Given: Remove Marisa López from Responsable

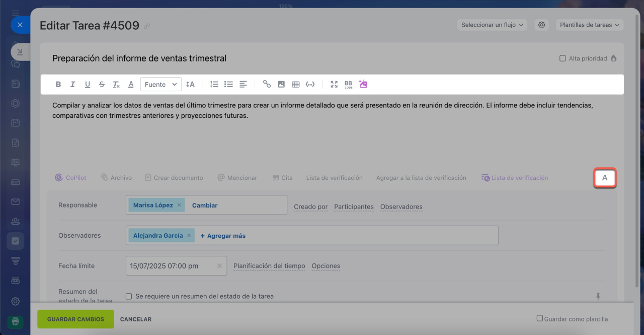Looking at the screenshot, I should (x=179, y=205).
